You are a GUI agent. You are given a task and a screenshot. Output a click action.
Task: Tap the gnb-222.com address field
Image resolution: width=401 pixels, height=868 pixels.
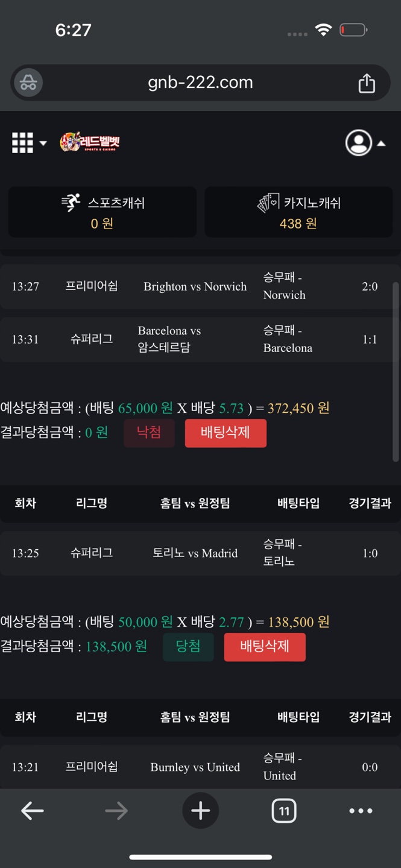[x=200, y=83]
